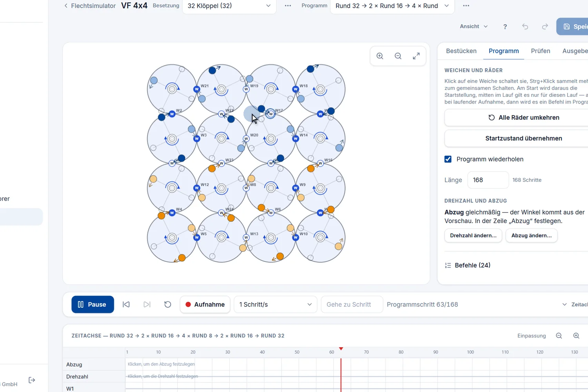Click the logout icon in the sidebar
Viewport: 588px width, 392px height.
click(32, 380)
